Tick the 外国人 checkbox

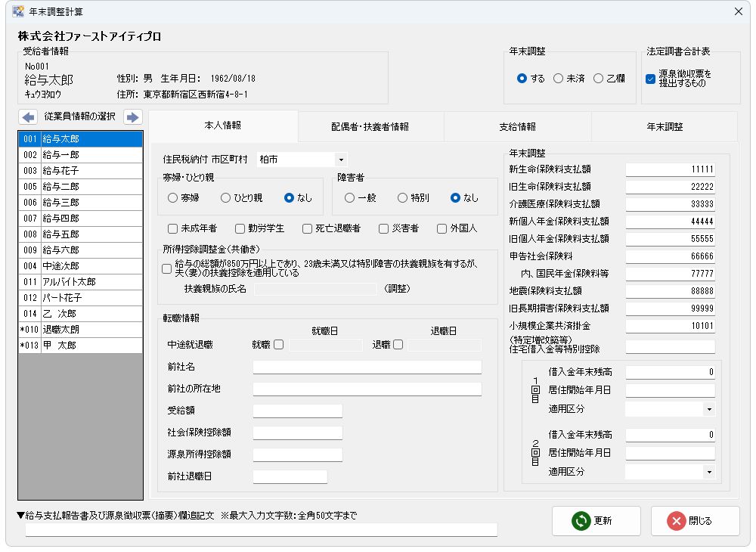pos(442,228)
